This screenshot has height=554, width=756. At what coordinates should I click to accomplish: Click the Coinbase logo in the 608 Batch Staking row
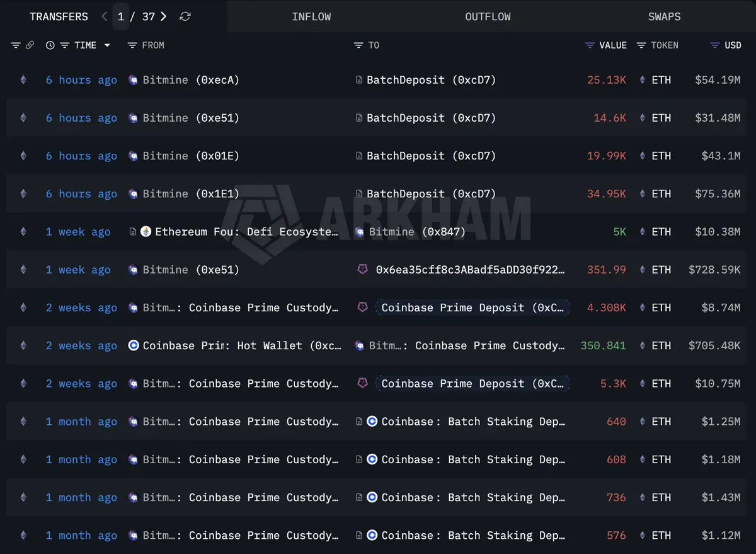[372, 459]
